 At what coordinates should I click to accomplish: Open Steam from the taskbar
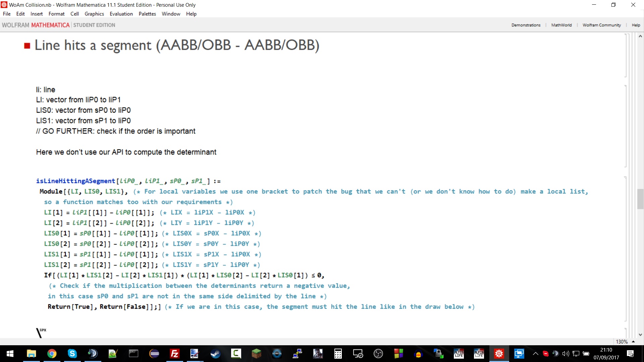(x=215, y=354)
